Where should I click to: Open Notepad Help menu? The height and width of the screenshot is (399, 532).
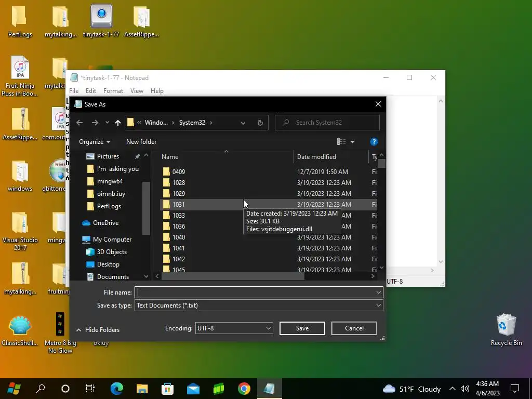tap(157, 91)
